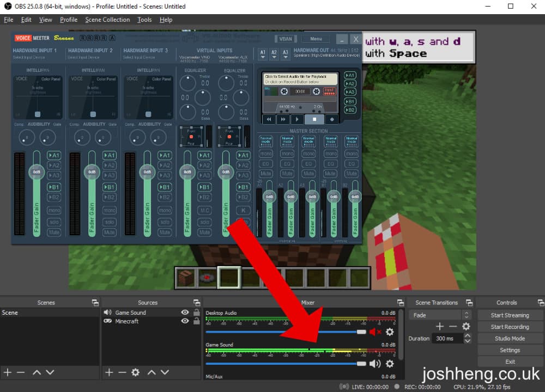Image resolution: width=545 pixels, height=392 pixels.
Task: Open source properties gear icon
Action: (x=136, y=372)
